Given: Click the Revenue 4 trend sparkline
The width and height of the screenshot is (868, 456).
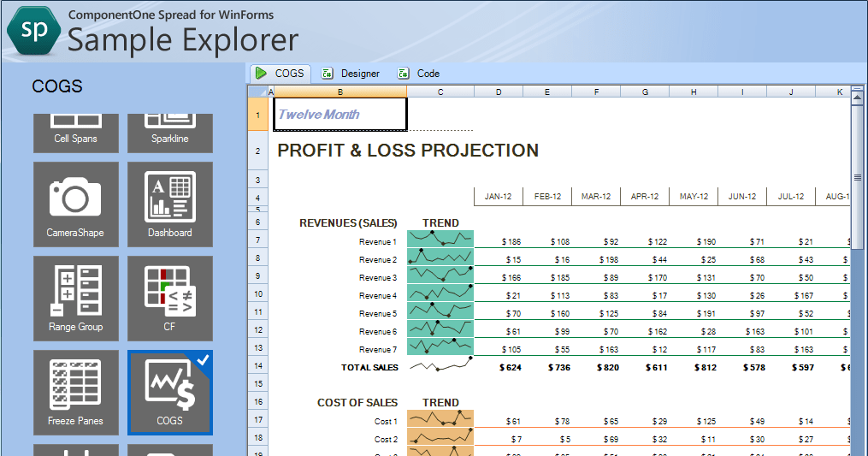Looking at the screenshot, I should 440,293.
